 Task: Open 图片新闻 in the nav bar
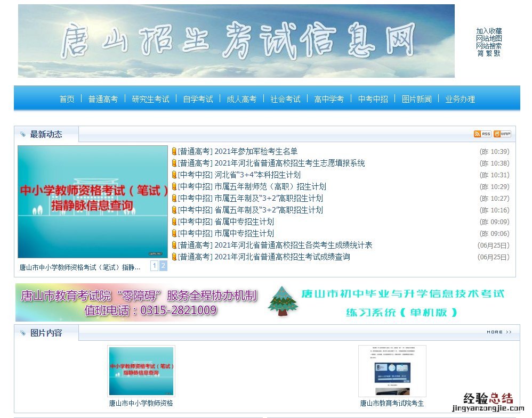pyautogui.click(x=417, y=99)
